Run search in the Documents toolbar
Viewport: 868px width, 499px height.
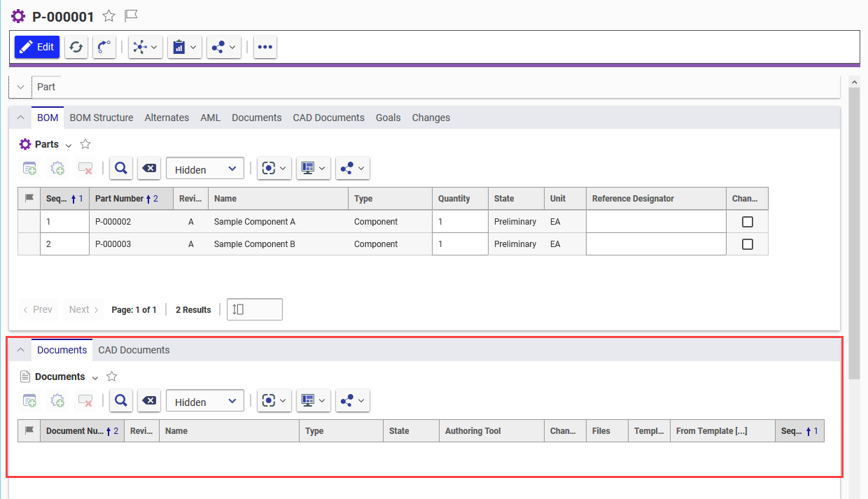[121, 400]
